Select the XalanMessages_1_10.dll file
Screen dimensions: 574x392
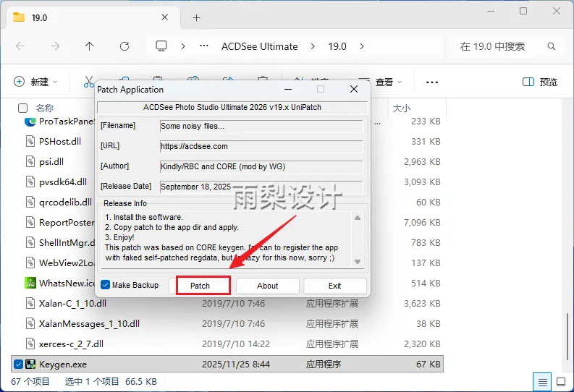(x=89, y=323)
